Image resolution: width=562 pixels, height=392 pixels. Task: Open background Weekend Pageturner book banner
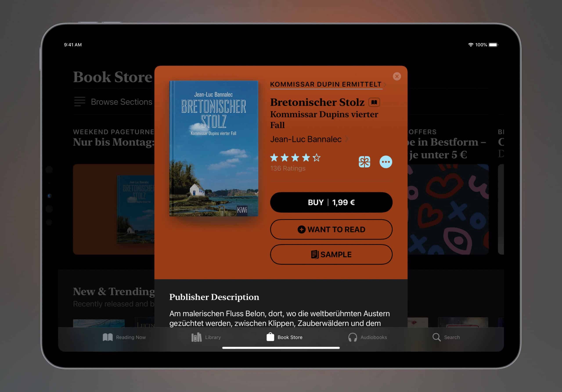[114, 209]
